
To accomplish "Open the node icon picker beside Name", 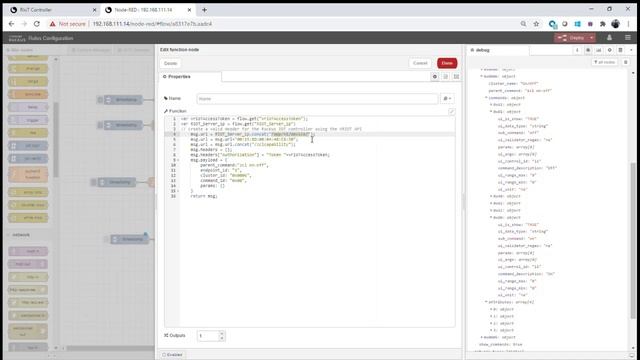I will (447, 99).
